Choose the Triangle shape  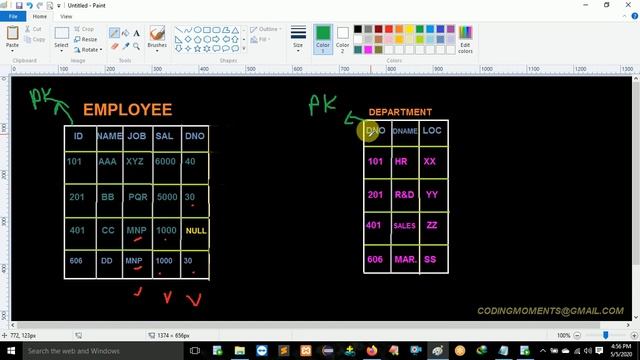235,30
